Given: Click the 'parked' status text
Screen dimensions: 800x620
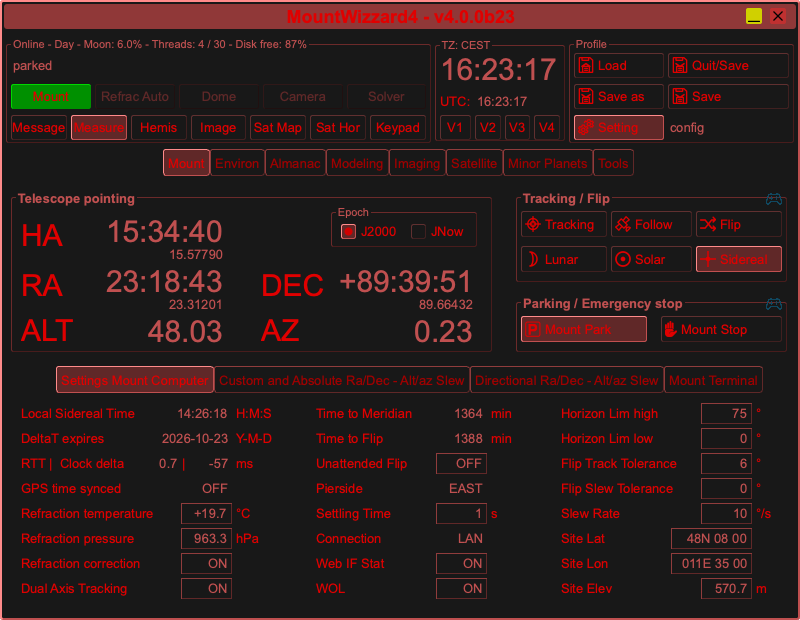Looking at the screenshot, I should pos(33,66).
